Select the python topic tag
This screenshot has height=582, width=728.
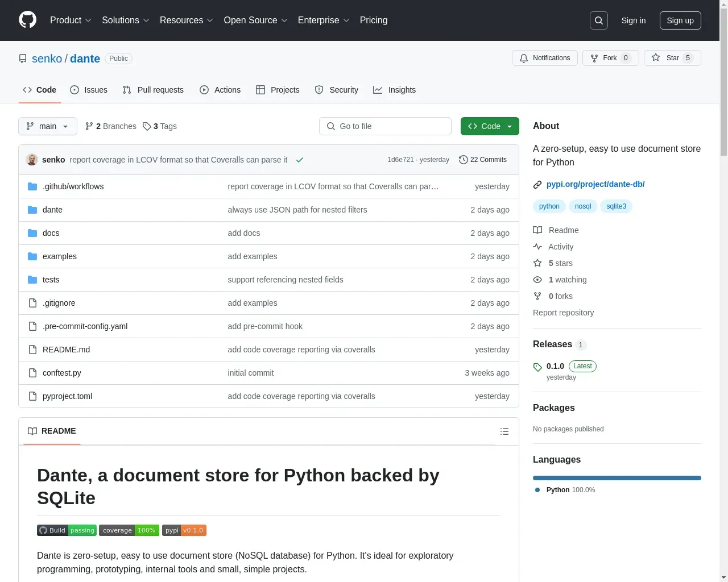point(549,206)
